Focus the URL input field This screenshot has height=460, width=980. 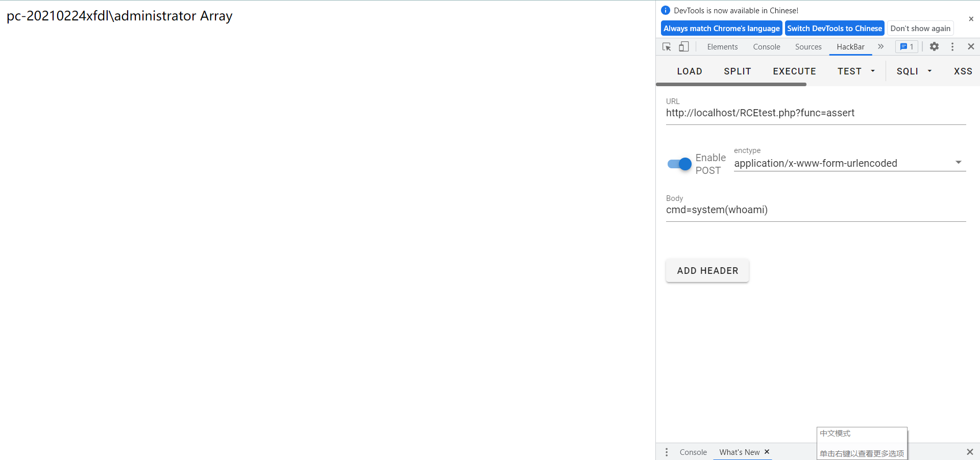816,113
